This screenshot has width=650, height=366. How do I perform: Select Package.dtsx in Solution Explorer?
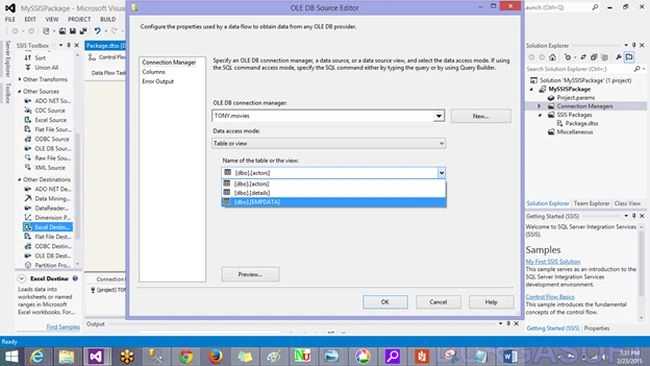(x=582, y=124)
